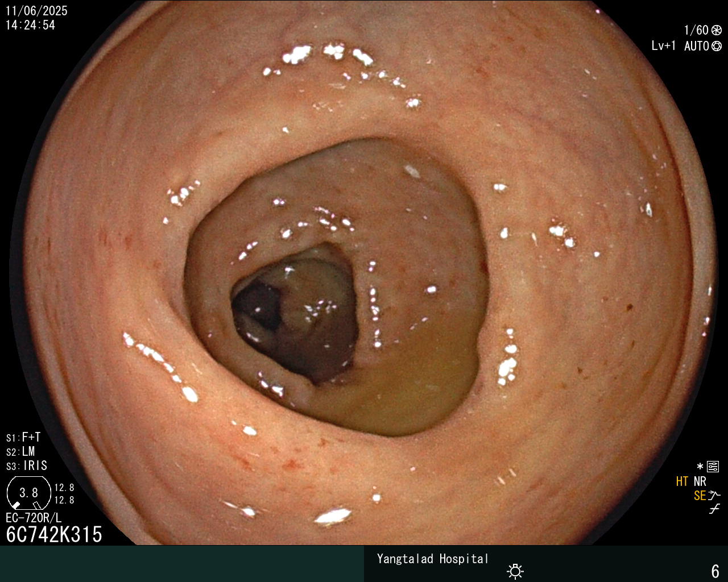This screenshot has height=582, width=728.
Task: Click the image counter 6
Action: click(x=715, y=571)
